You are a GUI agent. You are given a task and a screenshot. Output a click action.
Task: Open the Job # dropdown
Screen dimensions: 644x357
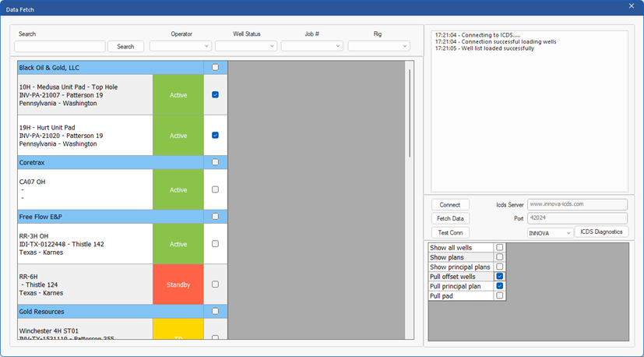coord(311,47)
